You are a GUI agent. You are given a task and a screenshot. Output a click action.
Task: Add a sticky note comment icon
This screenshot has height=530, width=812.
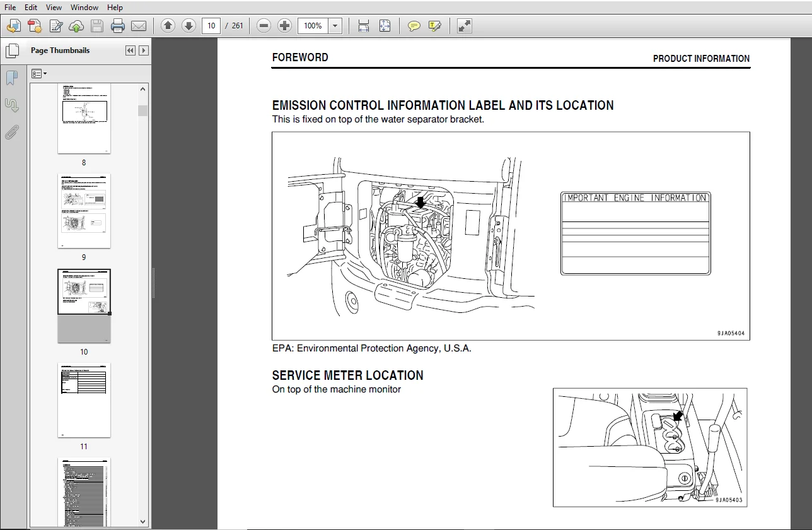pyautogui.click(x=414, y=26)
